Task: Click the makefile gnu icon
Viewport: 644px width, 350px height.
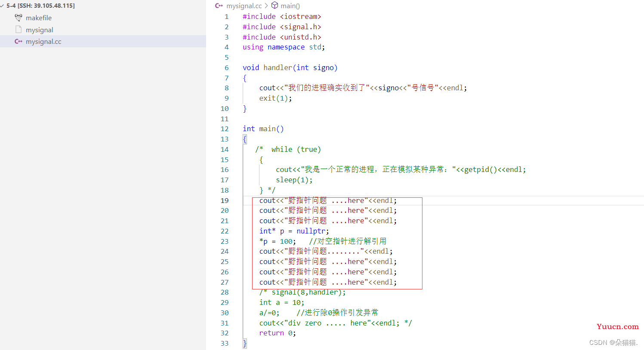Action: click(18, 18)
